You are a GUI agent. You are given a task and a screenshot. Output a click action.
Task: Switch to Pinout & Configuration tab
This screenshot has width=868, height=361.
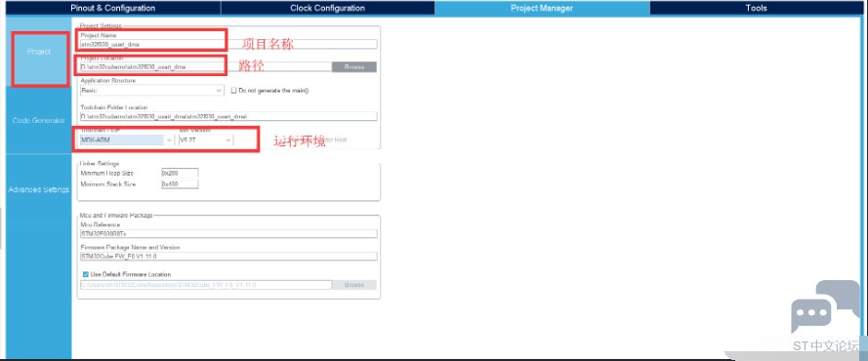113,8
